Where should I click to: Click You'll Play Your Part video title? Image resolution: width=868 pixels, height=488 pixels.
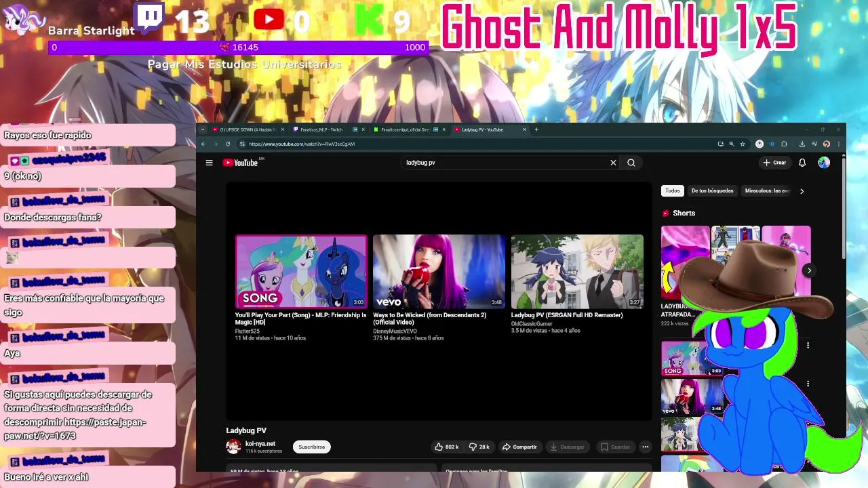coord(300,319)
